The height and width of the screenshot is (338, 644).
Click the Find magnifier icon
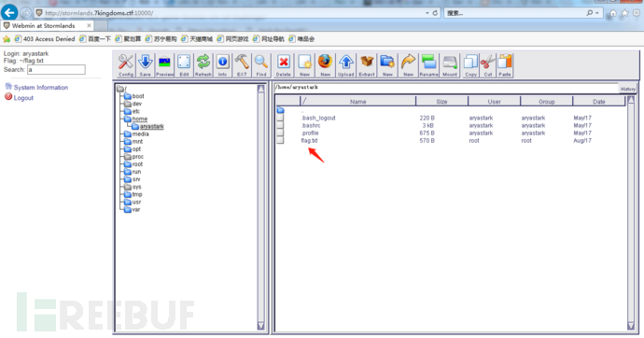(261, 65)
